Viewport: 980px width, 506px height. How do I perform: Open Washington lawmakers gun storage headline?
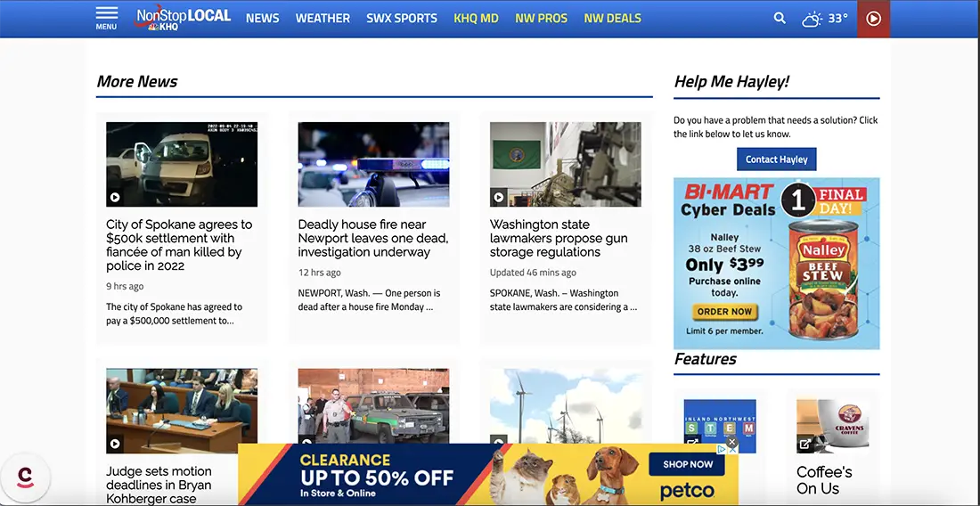(x=559, y=238)
